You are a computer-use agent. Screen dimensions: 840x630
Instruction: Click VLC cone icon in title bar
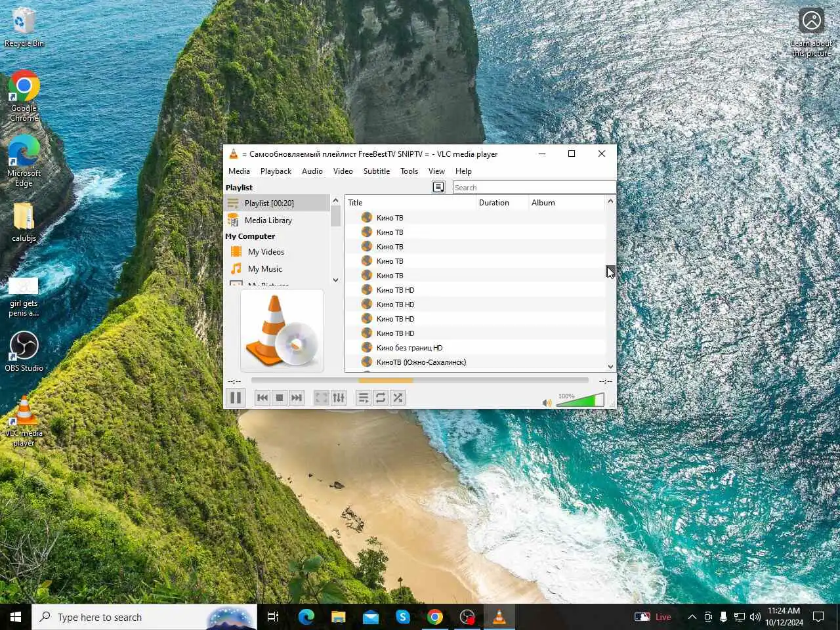(x=233, y=154)
